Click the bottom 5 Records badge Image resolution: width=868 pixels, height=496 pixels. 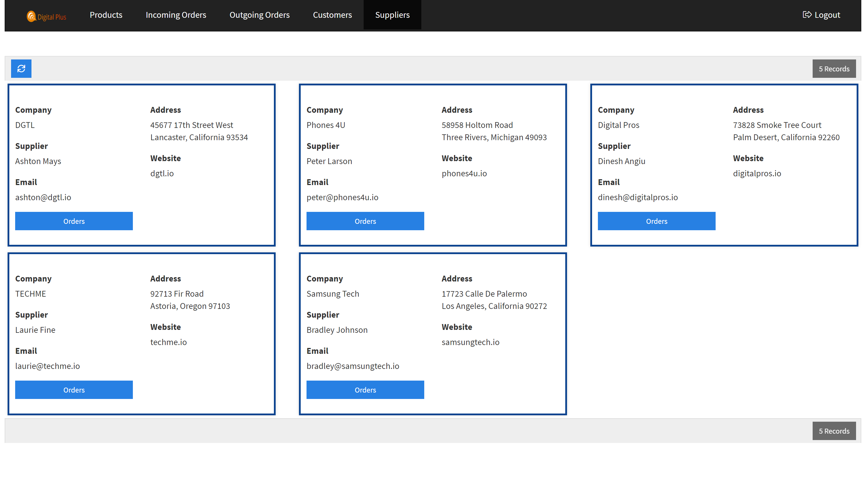pos(834,431)
